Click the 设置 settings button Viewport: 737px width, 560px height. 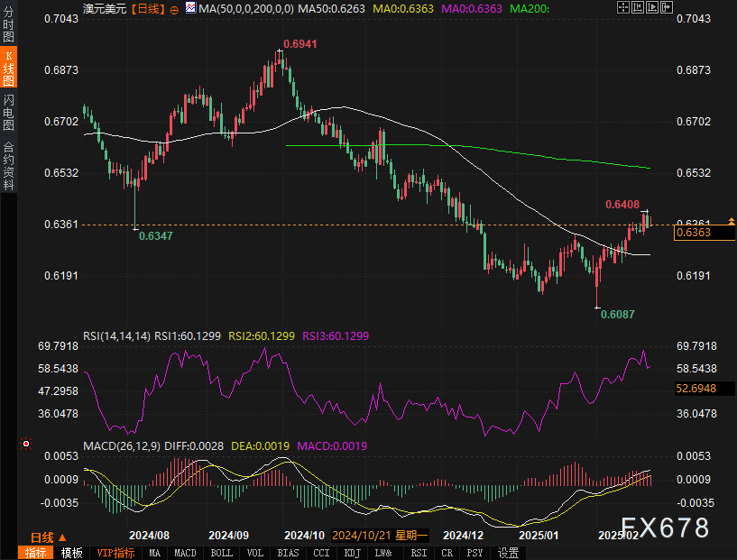click(509, 553)
